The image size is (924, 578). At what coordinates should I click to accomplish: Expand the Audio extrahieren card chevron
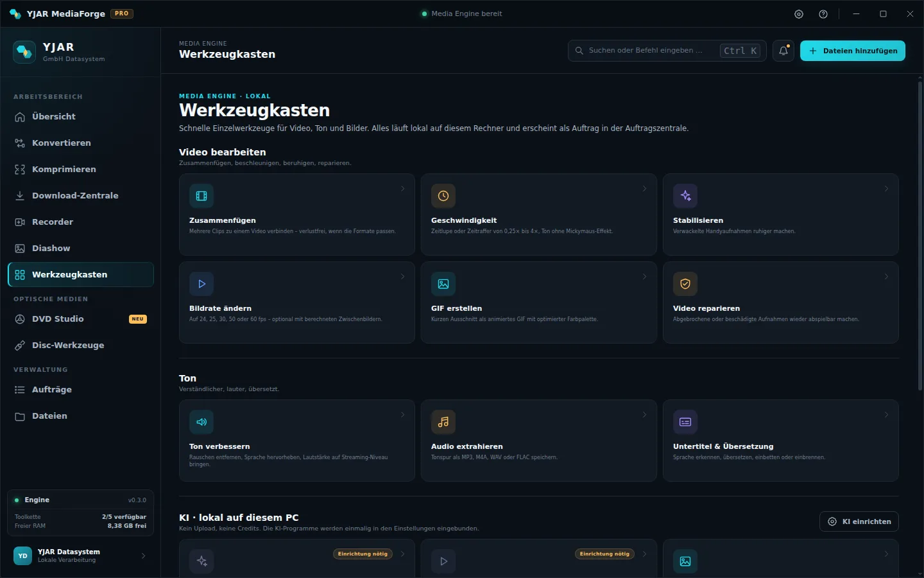[645, 415]
